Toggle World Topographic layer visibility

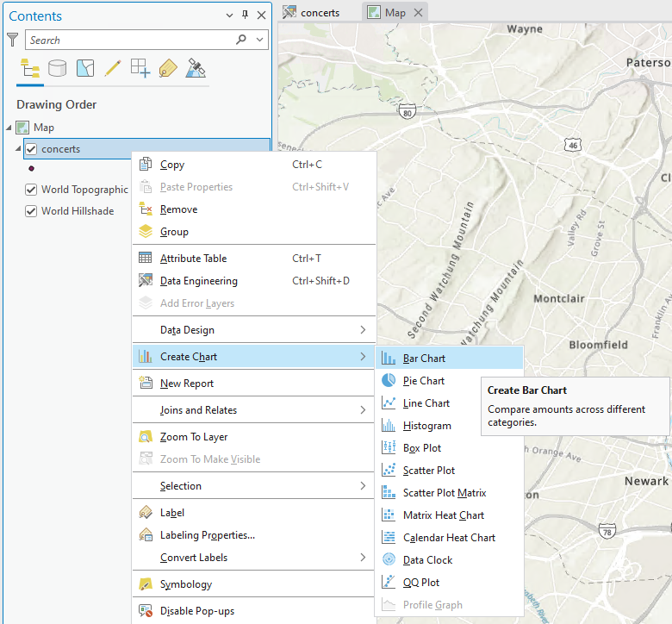click(x=32, y=190)
